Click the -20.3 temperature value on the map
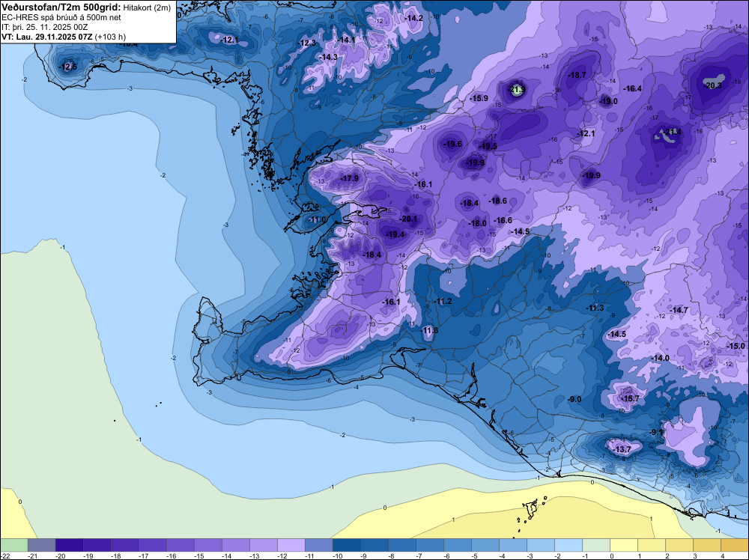 click(713, 85)
